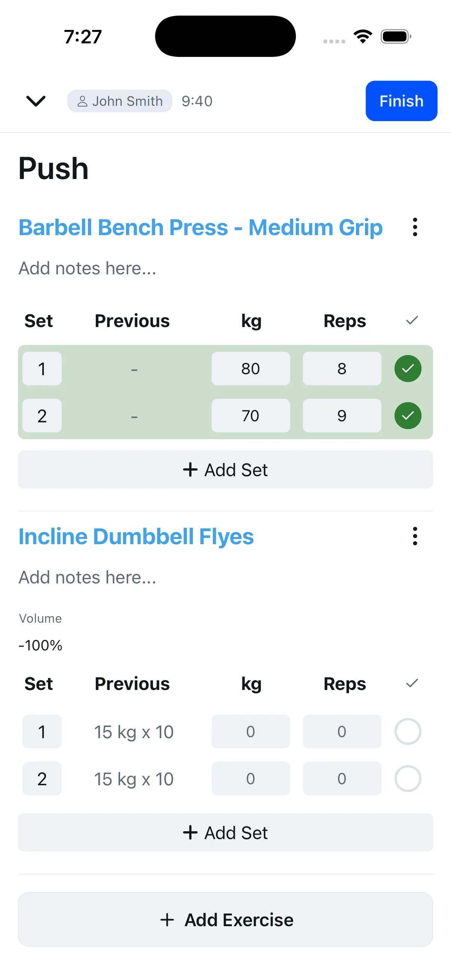Click the plus icon on Add Exercise
451x980 pixels.
[x=168, y=920]
